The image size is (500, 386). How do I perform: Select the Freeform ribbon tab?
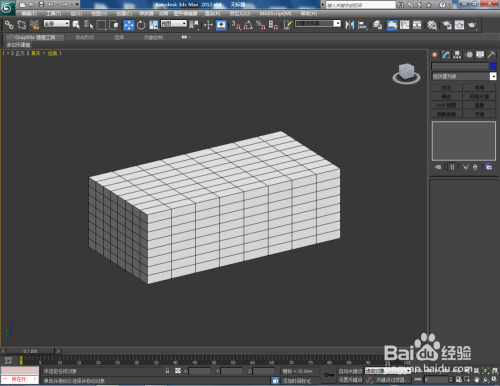pos(85,37)
